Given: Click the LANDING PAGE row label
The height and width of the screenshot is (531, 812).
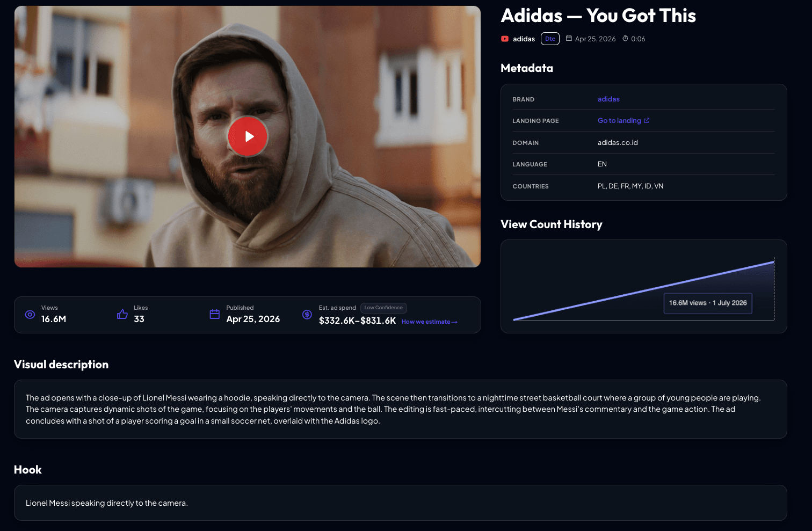Looking at the screenshot, I should tap(535, 121).
